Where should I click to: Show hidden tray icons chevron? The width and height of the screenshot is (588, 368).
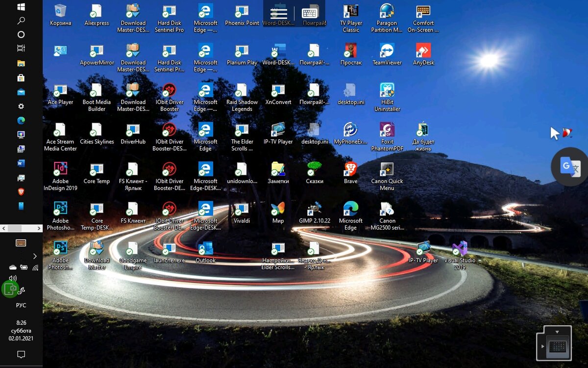(35, 256)
